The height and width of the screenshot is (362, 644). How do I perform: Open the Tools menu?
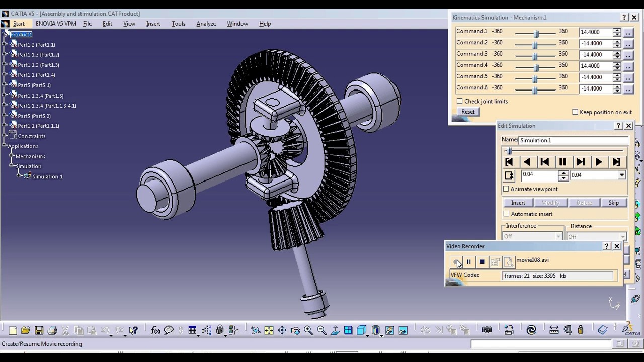(x=178, y=24)
